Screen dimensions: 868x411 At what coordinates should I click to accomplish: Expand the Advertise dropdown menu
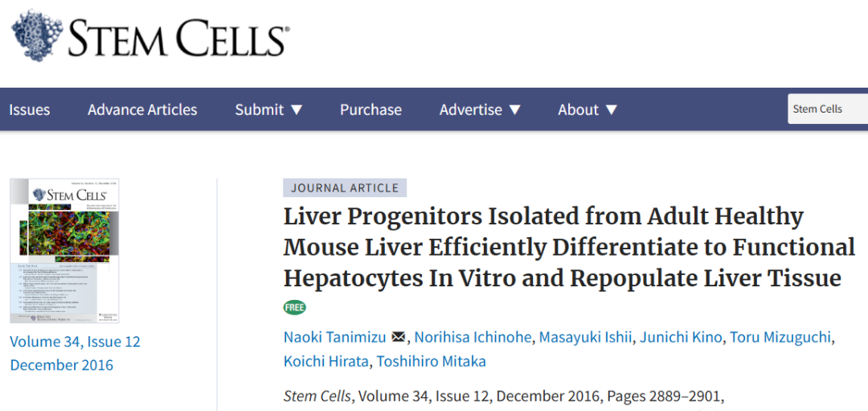(481, 109)
